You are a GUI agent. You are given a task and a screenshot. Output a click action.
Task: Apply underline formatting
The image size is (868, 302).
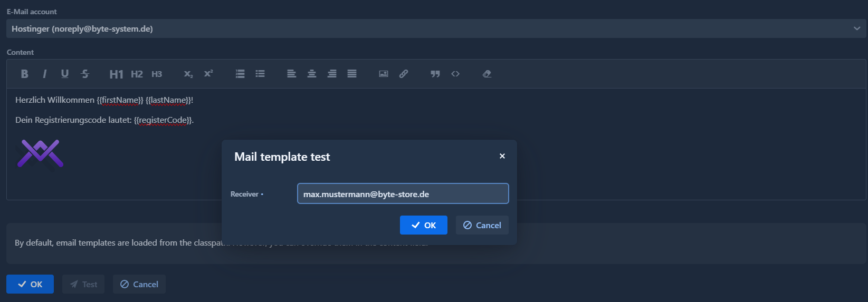64,74
